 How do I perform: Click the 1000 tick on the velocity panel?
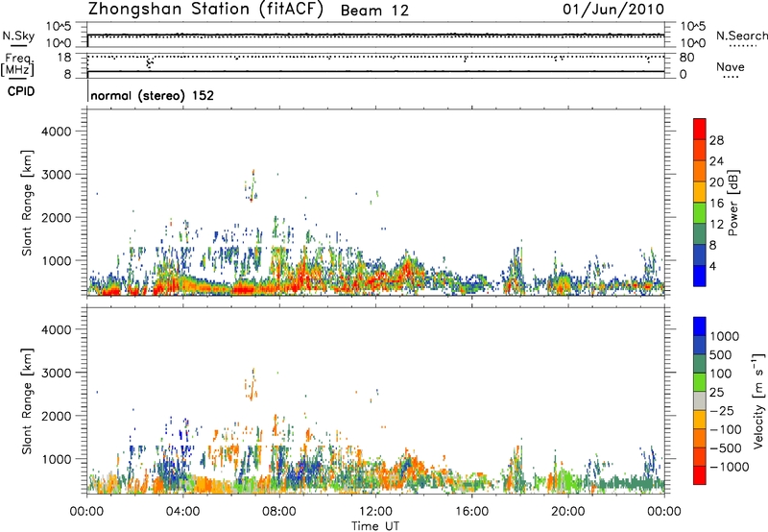(57, 459)
